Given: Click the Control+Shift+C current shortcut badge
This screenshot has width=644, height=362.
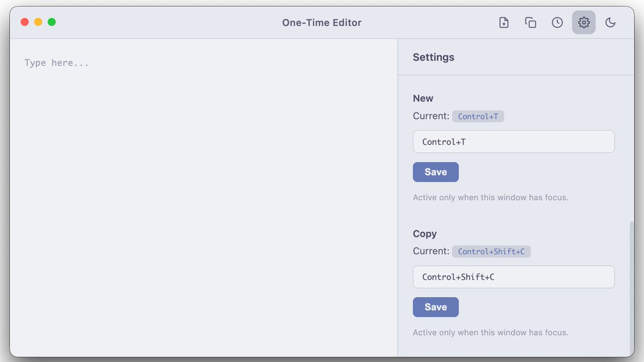Looking at the screenshot, I should (x=491, y=252).
